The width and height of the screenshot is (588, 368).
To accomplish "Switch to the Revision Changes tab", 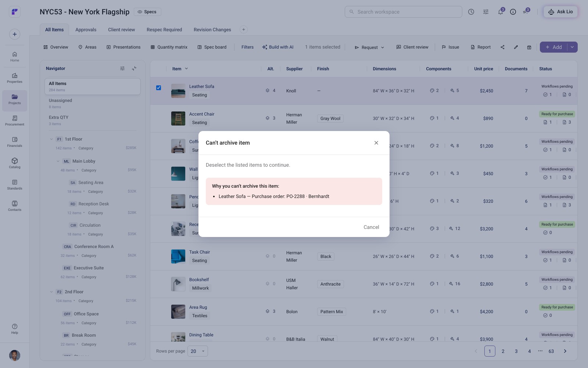I will click(212, 30).
